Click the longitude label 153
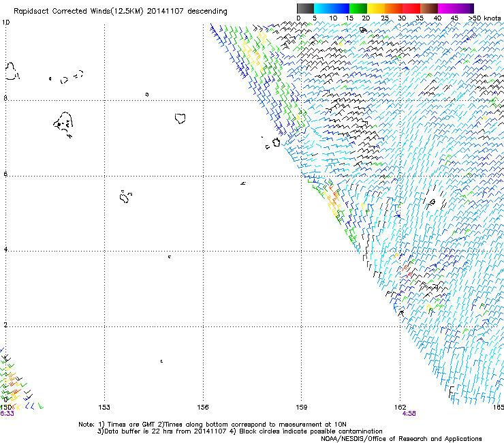The width and height of the screenshot is (504, 443). pyautogui.click(x=104, y=408)
